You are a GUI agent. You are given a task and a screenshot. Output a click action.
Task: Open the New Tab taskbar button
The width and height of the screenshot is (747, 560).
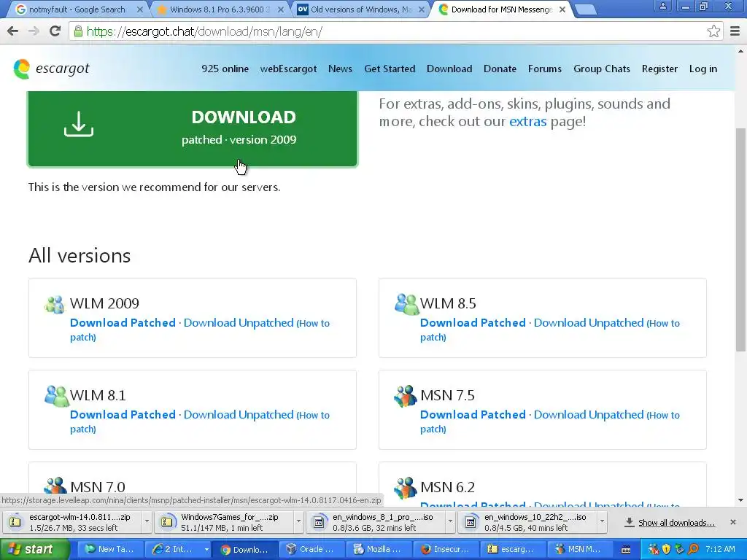pos(109,550)
